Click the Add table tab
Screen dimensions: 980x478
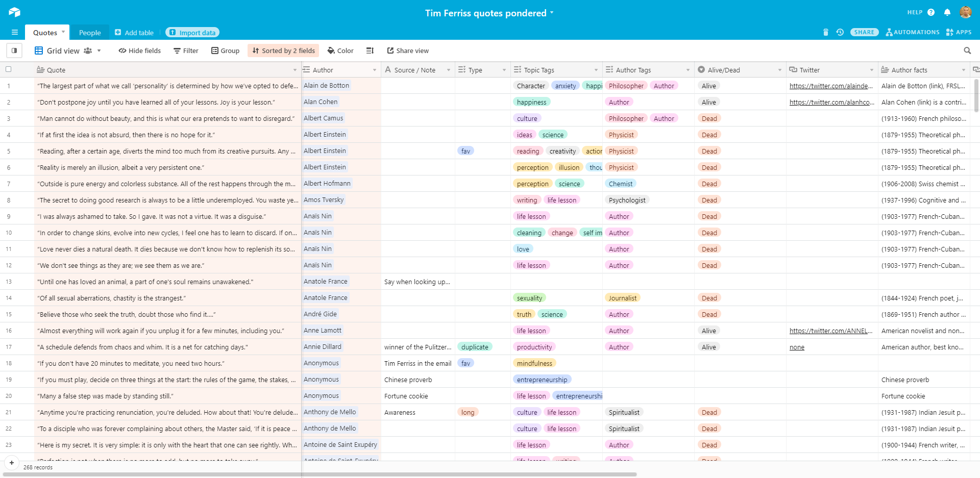pyautogui.click(x=134, y=33)
